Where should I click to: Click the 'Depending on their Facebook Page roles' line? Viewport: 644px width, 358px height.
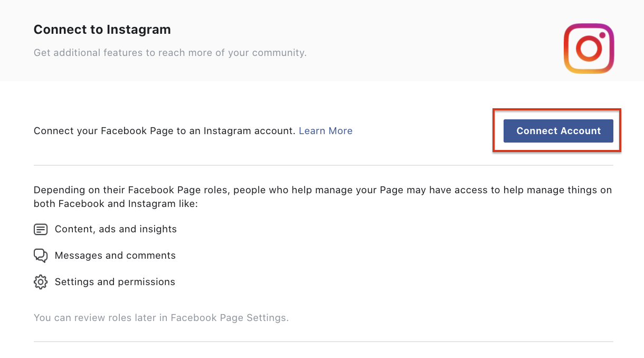click(x=323, y=190)
